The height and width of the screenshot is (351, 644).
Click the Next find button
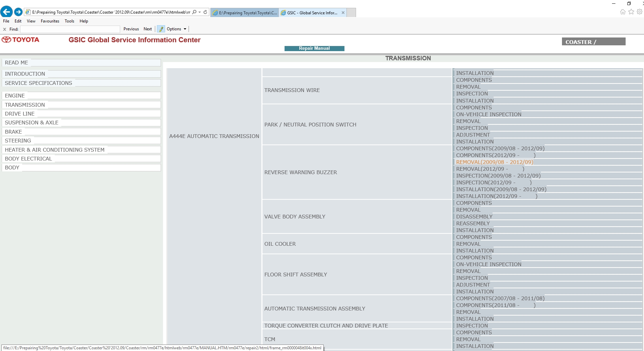click(148, 29)
